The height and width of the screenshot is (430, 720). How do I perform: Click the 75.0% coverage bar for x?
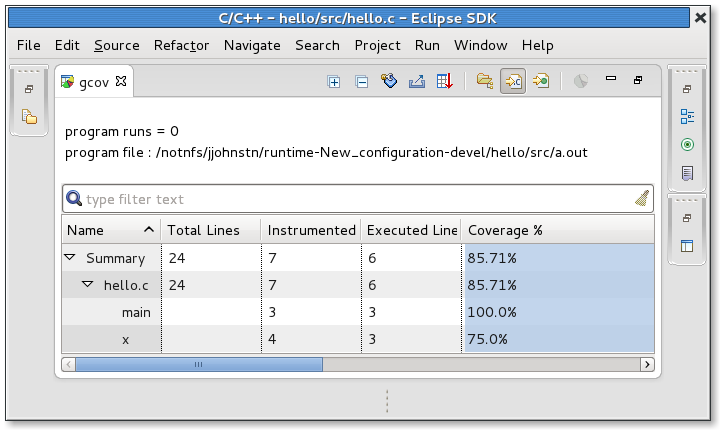tap(559, 339)
